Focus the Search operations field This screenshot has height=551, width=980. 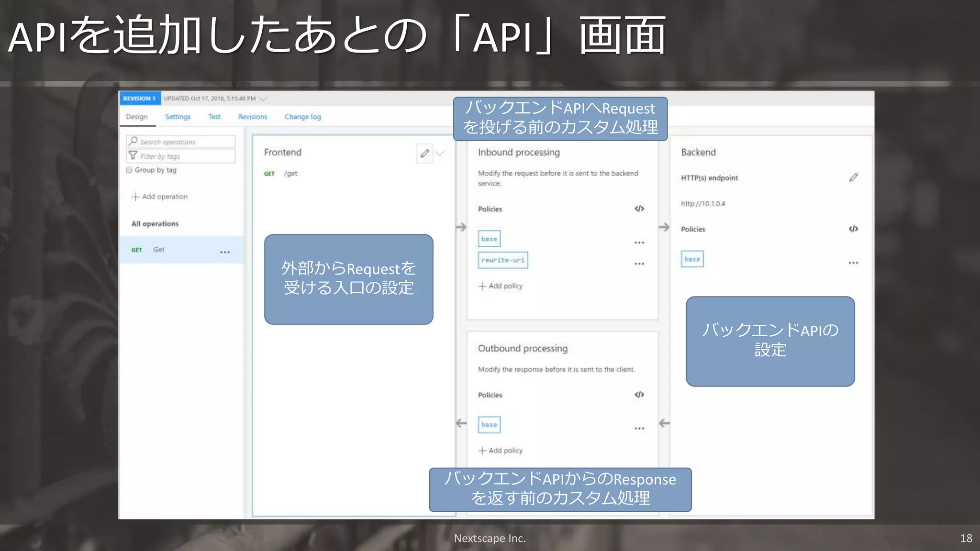[x=181, y=142]
